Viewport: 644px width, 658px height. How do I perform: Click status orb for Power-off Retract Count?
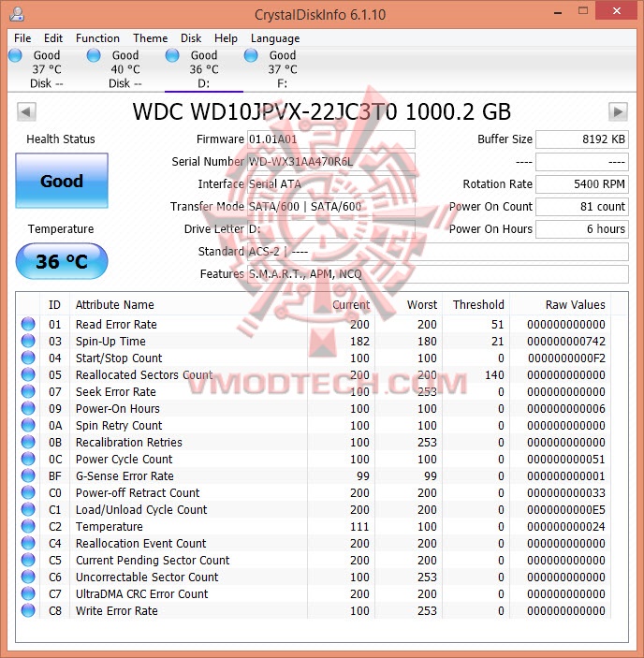click(x=28, y=492)
